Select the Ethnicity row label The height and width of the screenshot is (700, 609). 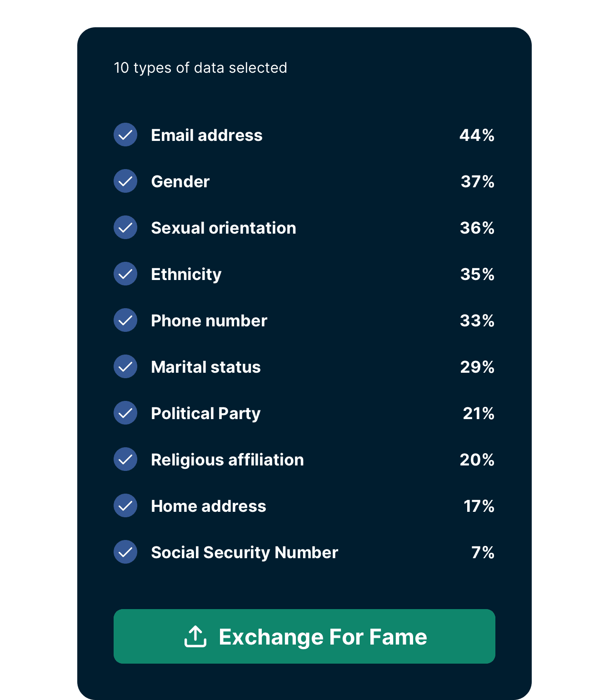(186, 274)
